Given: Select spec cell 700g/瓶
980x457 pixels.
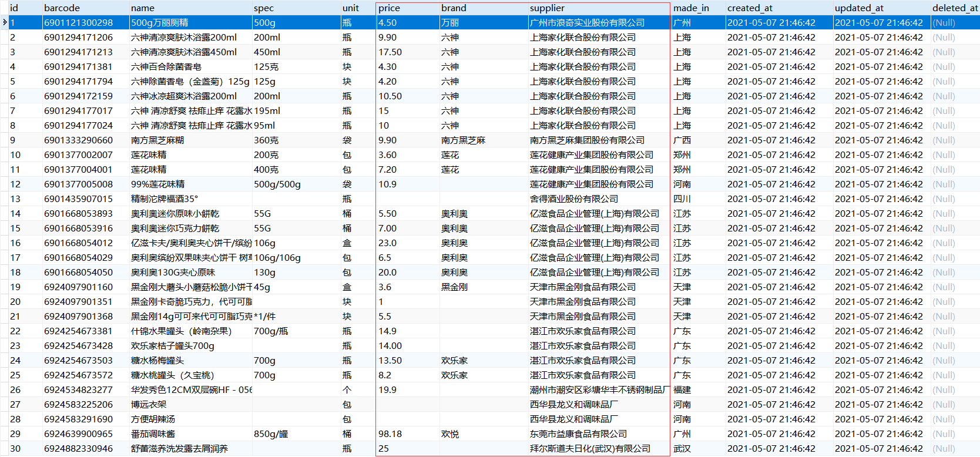Looking at the screenshot, I should [x=296, y=331].
